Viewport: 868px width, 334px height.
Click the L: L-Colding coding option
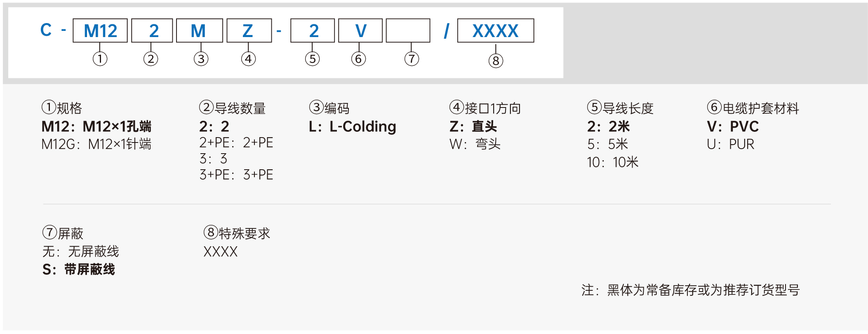tap(353, 126)
